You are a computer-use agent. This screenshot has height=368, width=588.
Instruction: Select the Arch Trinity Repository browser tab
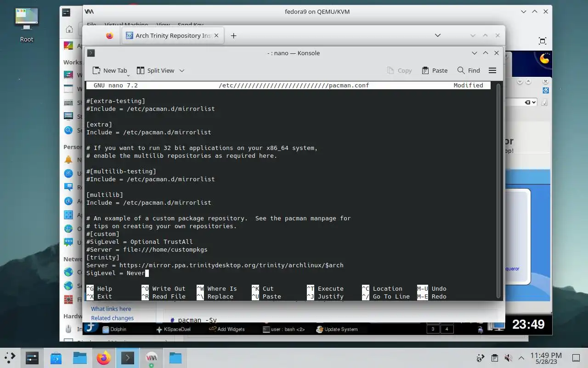coord(173,35)
